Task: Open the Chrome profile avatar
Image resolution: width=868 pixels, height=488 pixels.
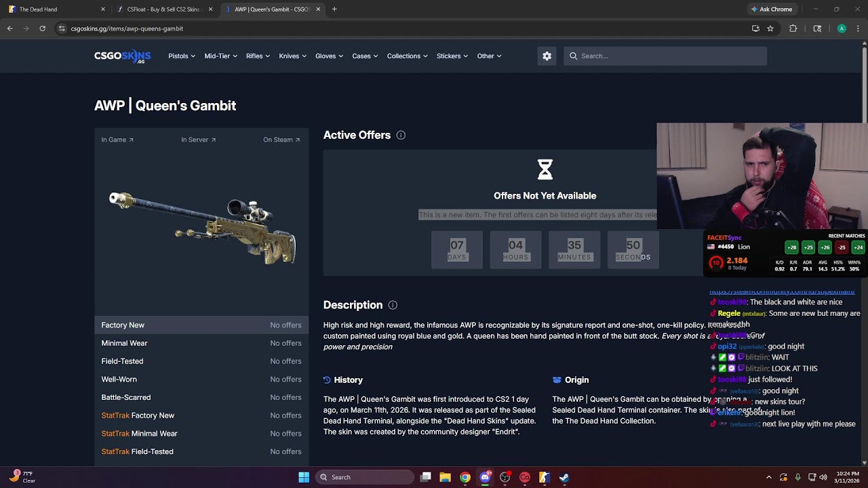Action: click(842, 28)
